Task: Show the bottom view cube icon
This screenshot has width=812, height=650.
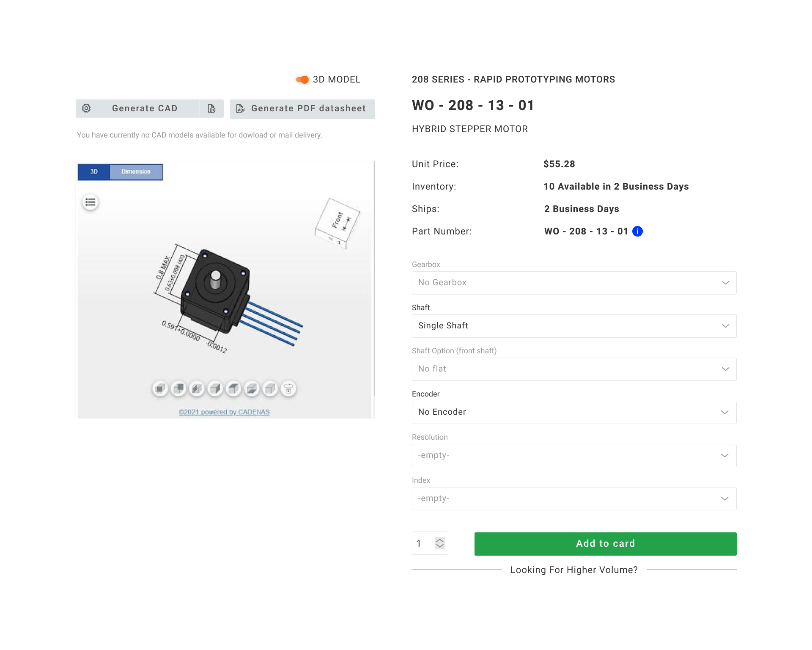Action: (252, 388)
